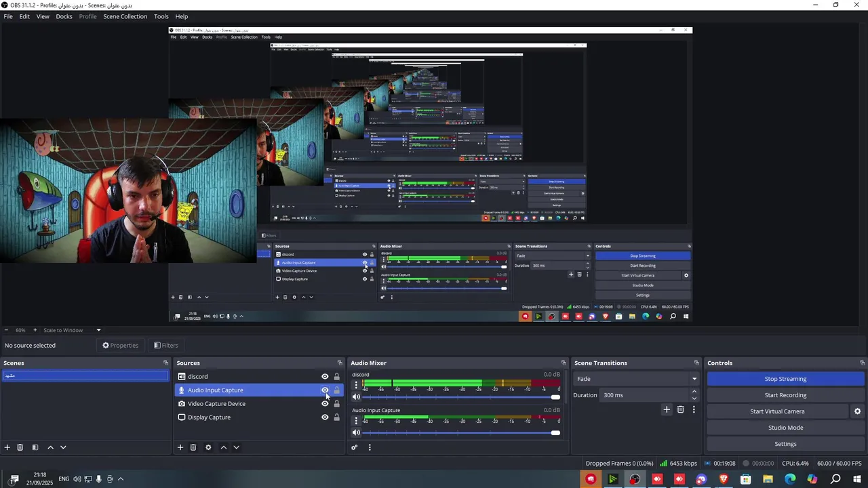Open Windows Start menu
The height and width of the screenshot is (488, 868).
tap(857, 479)
